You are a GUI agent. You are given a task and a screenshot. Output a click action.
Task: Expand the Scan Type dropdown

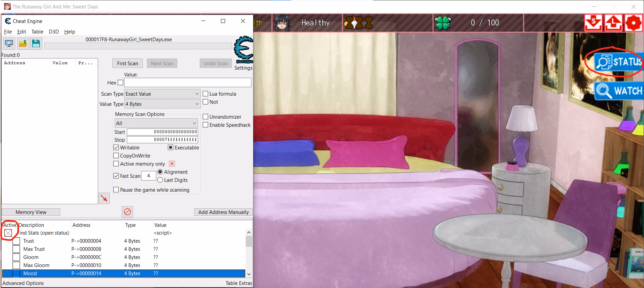point(162,94)
